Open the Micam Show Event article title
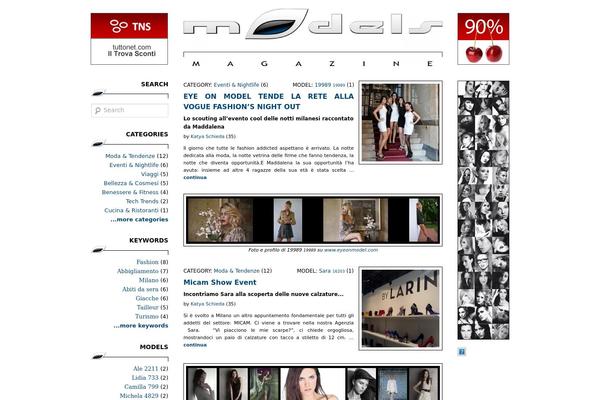This screenshot has width=600, height=400. (x=220, y=282)
